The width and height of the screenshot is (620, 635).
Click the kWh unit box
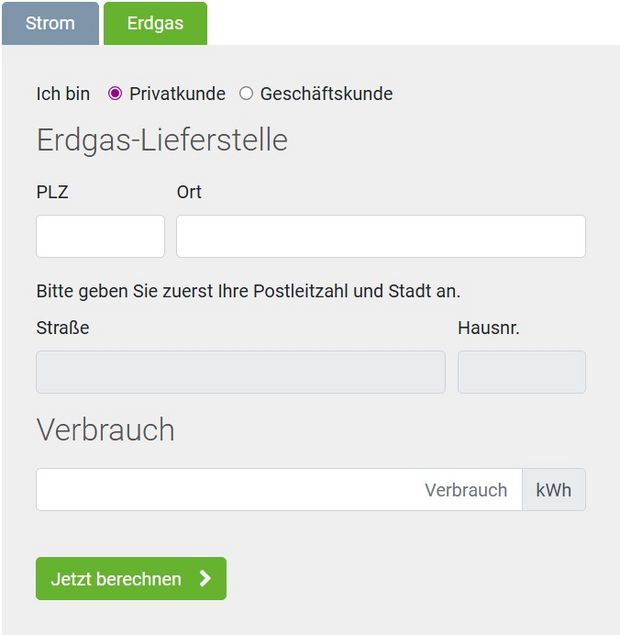pyautogui.click(x=553, y=490)
